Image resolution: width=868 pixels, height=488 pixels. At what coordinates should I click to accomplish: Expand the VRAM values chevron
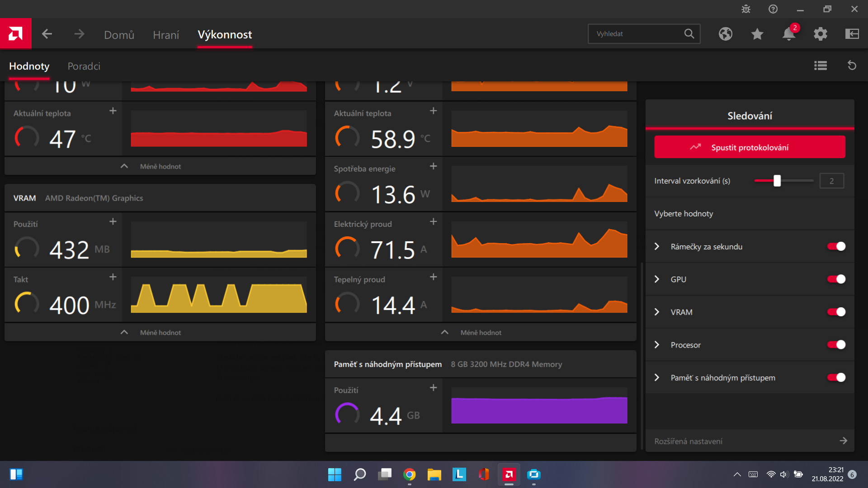click(657, 312)
